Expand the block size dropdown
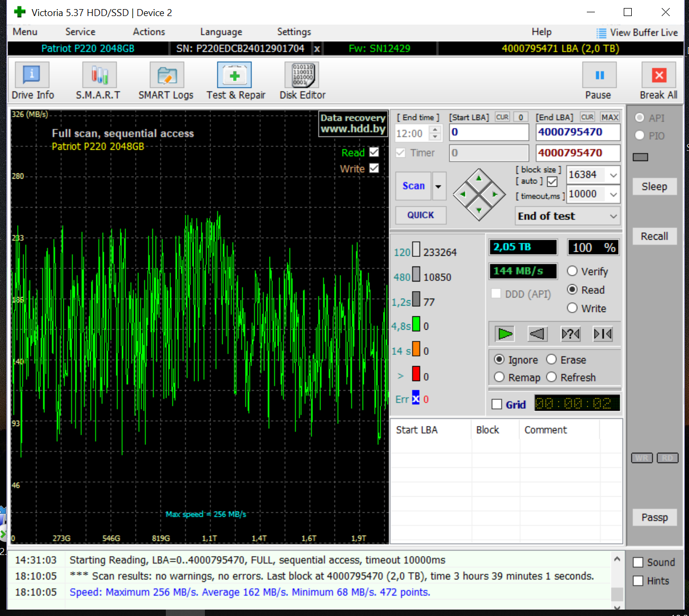689x616 pixels. pyautogui.click(x=613, y=175)
